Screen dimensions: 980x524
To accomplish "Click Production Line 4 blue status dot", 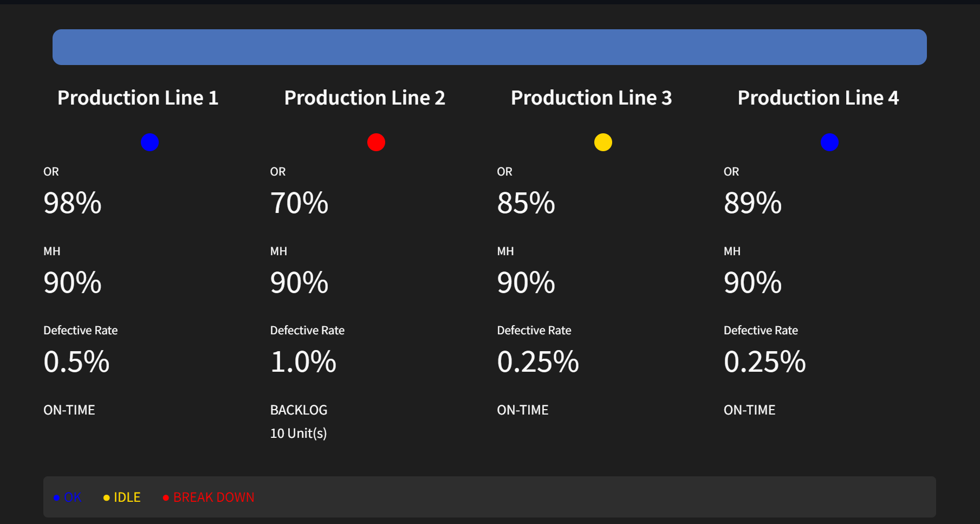I will pyautogui.click(x=829, y=142).
